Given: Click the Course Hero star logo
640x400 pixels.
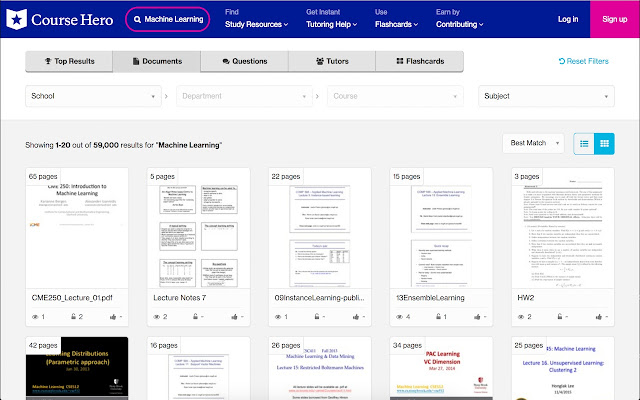Looking at the screenshot, I should (16, 19).
